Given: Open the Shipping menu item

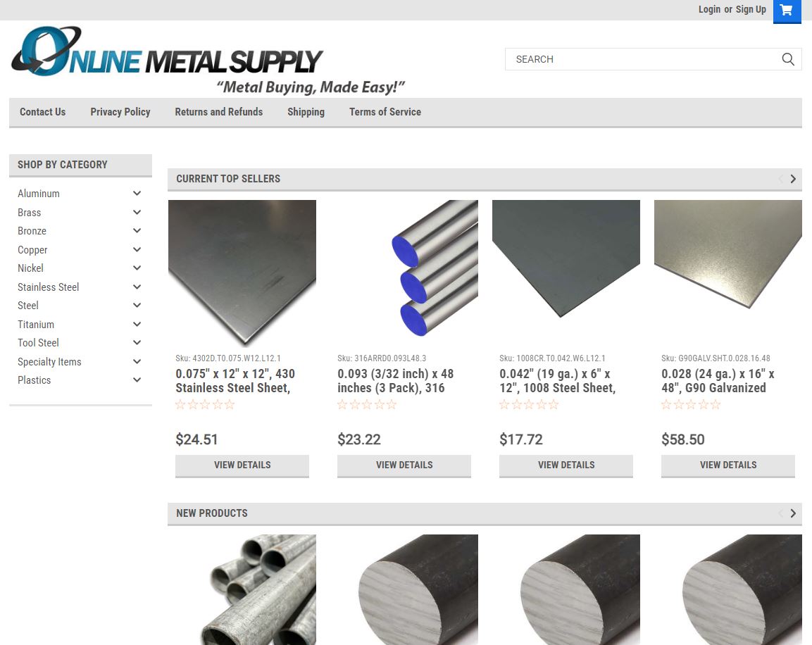Looking at the screenshot, I should pos(306,112).
